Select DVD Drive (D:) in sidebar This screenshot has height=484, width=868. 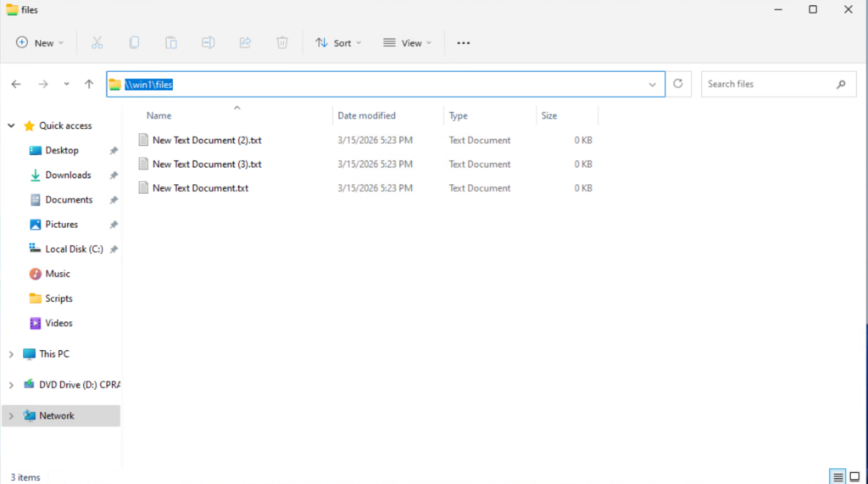pos(79,385)
